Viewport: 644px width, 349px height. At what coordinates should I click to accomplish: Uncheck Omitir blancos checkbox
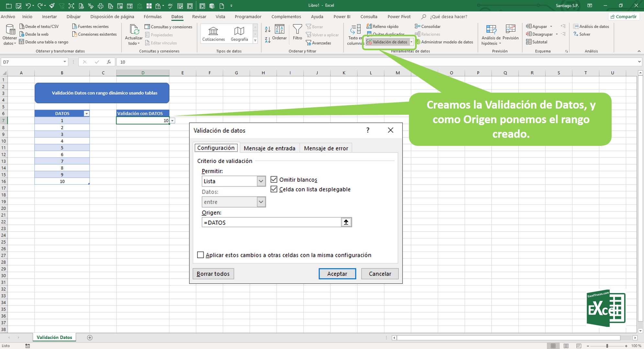[x=274, y=180]
